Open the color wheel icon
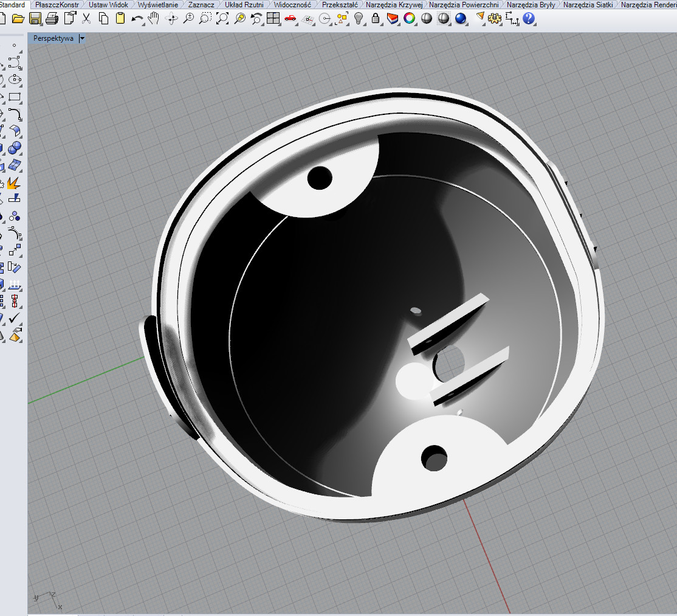The height and width of the screenshot is (616, 677). (x=410, y=19)
